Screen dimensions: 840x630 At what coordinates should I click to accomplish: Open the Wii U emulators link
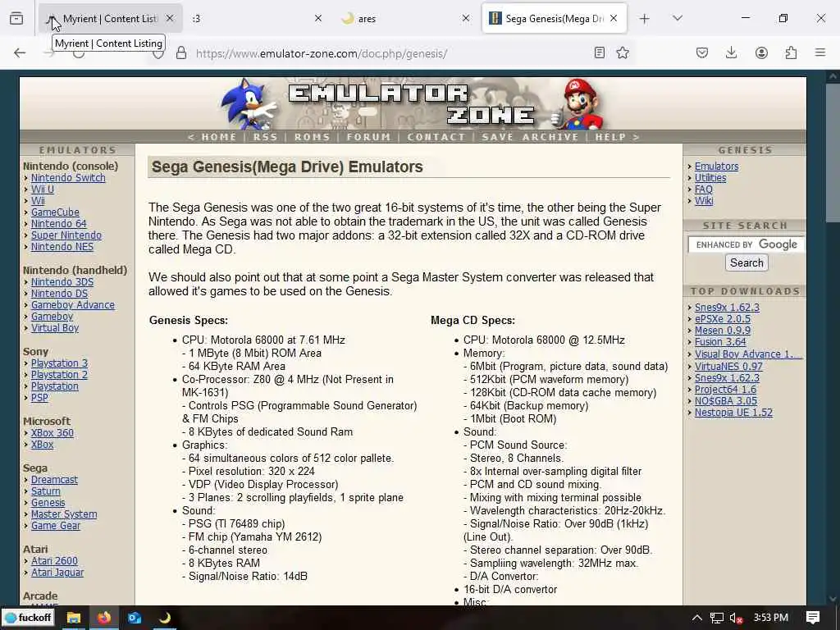(x=43, y=189)
